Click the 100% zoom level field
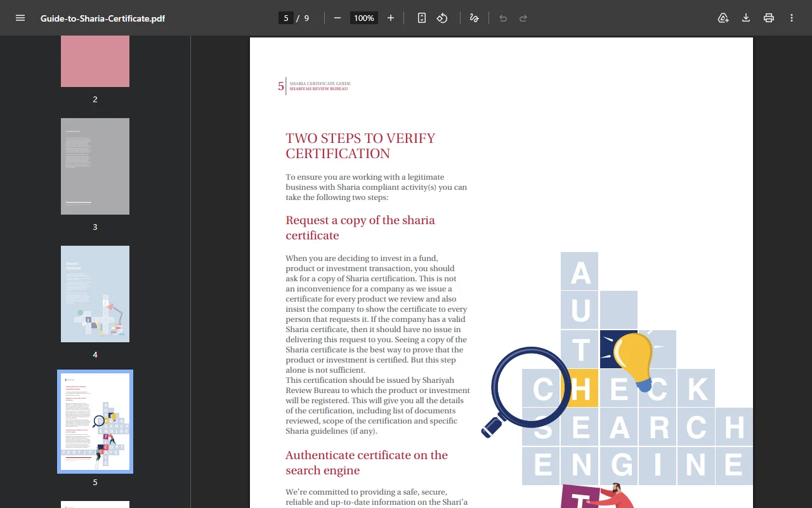812x508 pixels. click(x=364, y=18)
